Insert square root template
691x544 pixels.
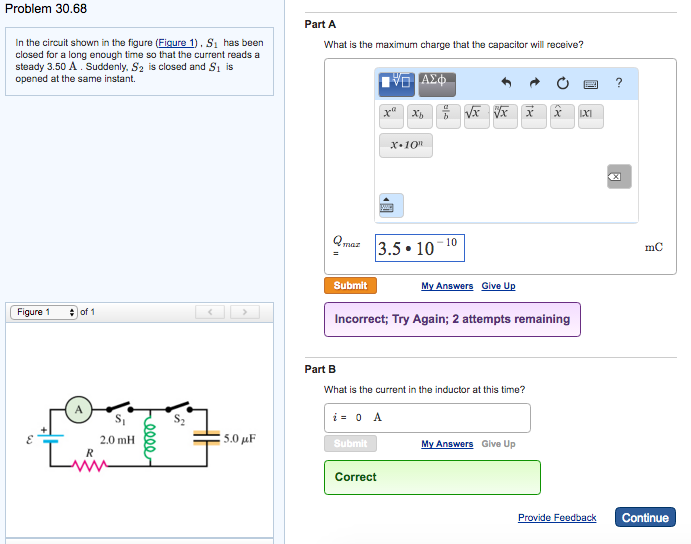pos(476,116)
